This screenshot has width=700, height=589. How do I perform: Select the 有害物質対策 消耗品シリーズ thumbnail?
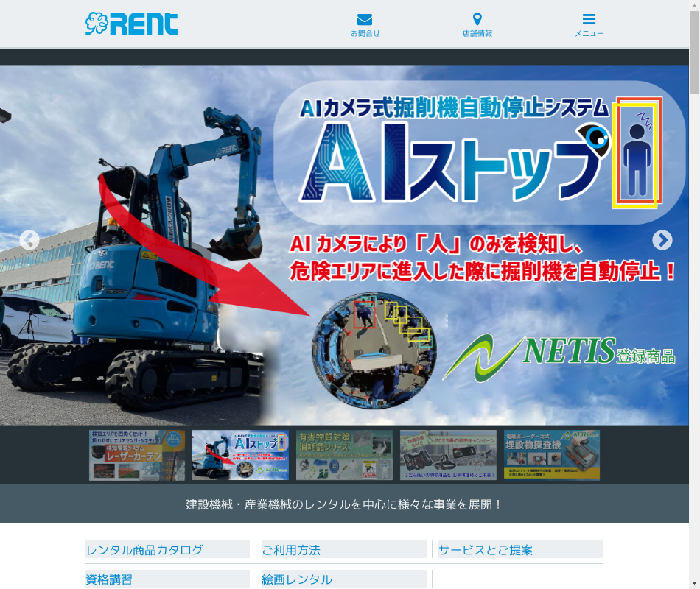click(x=344, y=455)
